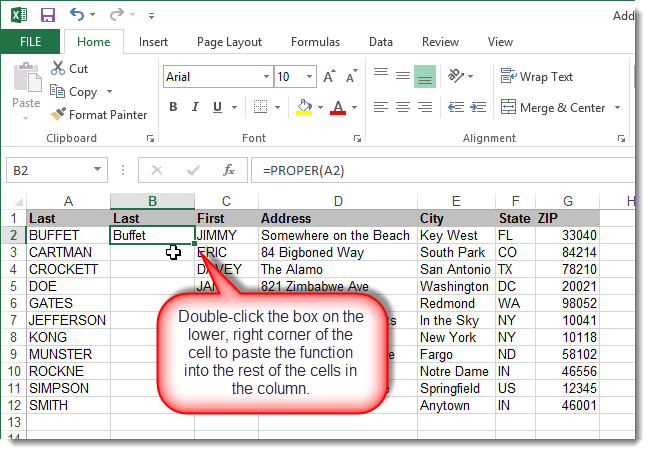Decrease the cell indent

[456, 107]
